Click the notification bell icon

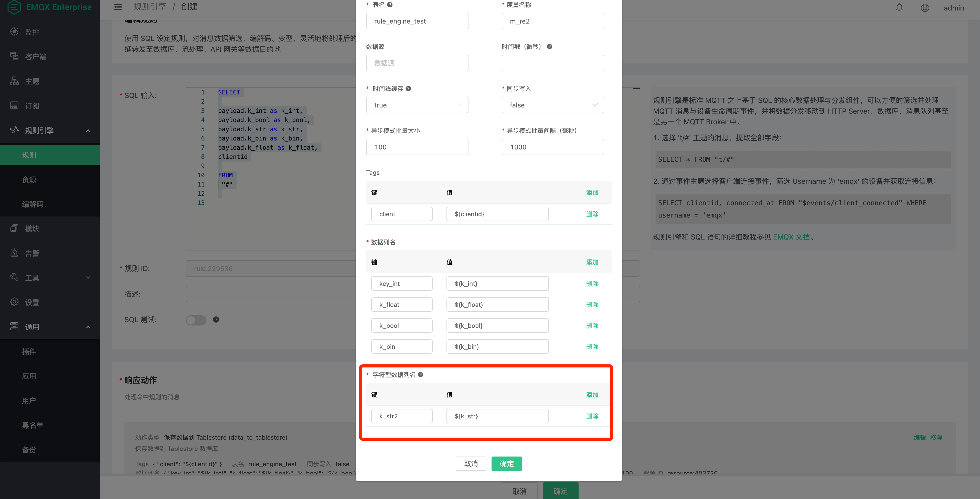(x=899, y=8)
